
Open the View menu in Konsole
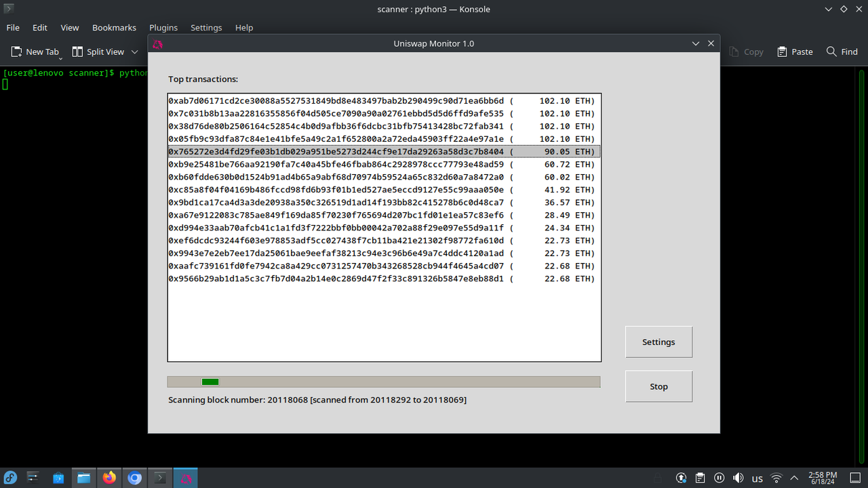click(x=70, y=28)
